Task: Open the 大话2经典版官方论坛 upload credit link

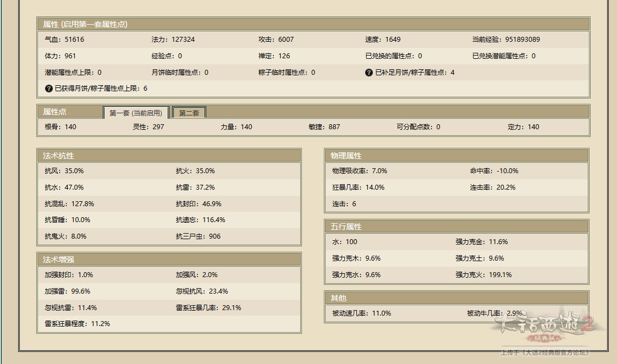Action: point(544,352)
